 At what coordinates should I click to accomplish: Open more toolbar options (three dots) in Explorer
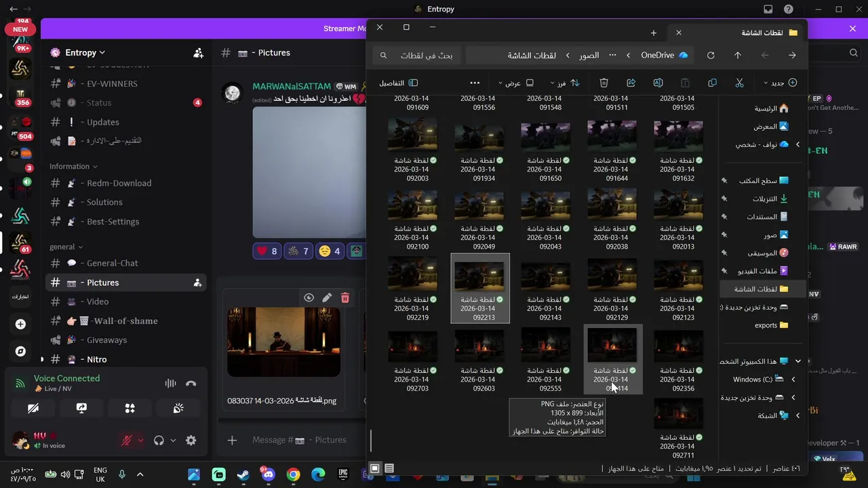[x=475, y=83]
